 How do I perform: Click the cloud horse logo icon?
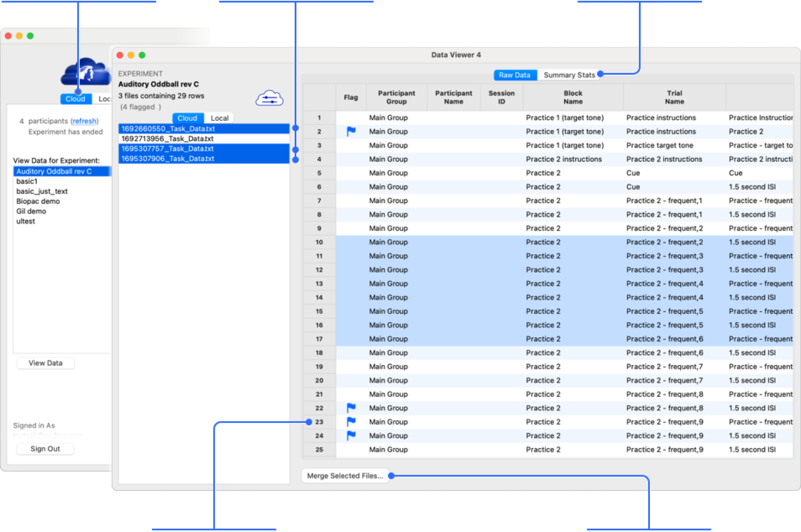coord(84,72)
